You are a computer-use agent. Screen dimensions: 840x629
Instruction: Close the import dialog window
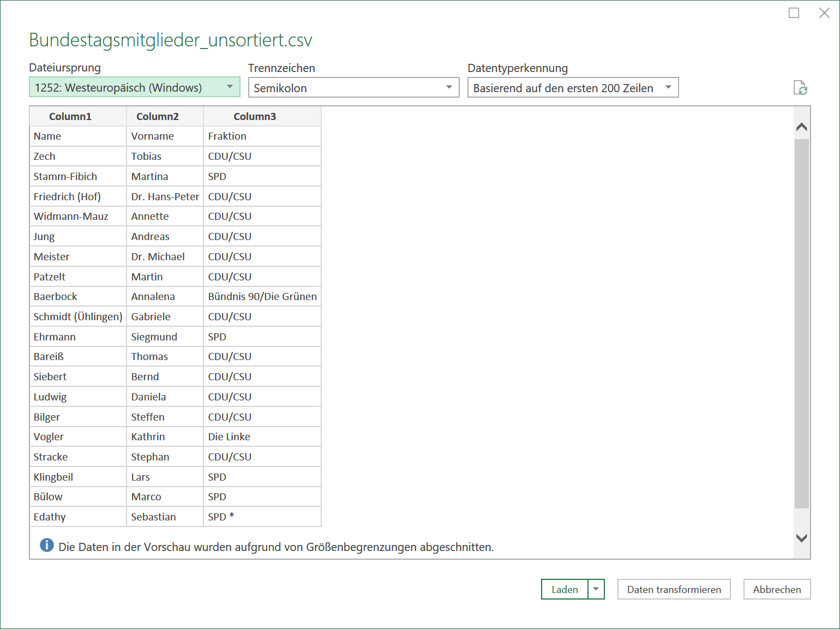pyautogui.click(x=824, y=13)
